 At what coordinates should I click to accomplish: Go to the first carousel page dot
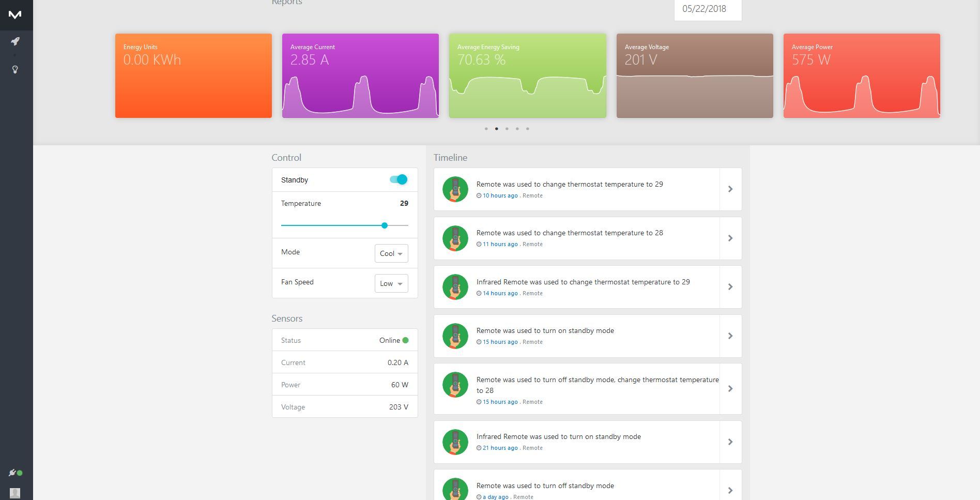[x=486, y=129]
